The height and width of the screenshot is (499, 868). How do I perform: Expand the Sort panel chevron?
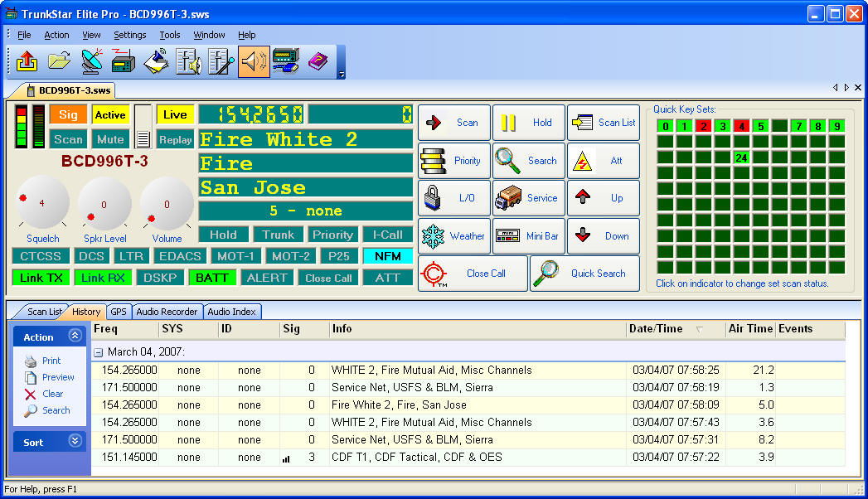pyautogui.click(x=75, y=441)
